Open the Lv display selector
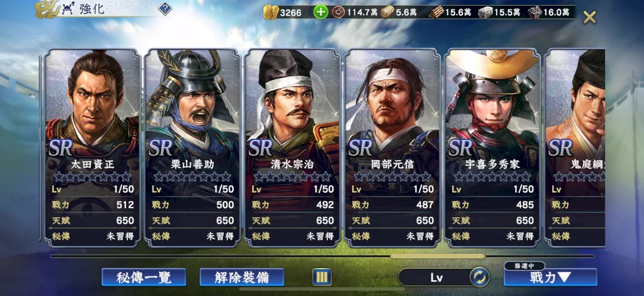The width and height of the screenshot is (644, 296). [436, 277]
